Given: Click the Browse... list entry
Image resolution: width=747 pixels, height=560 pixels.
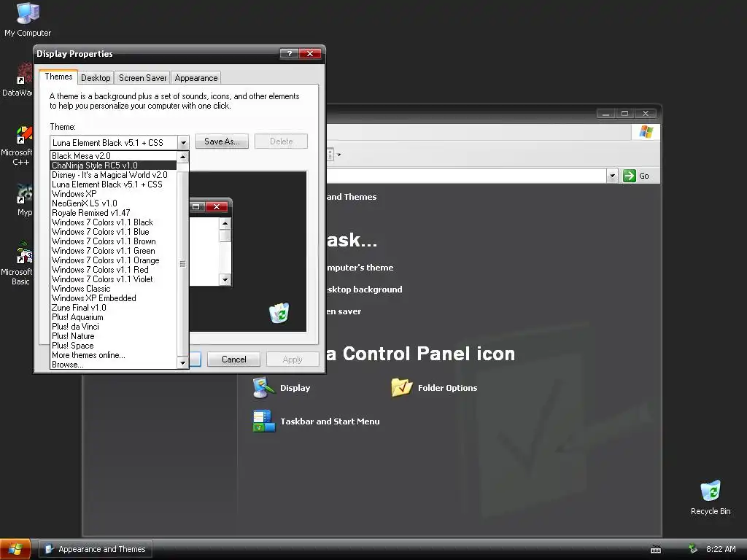Looking at the screenshot, I should point(113,365).
